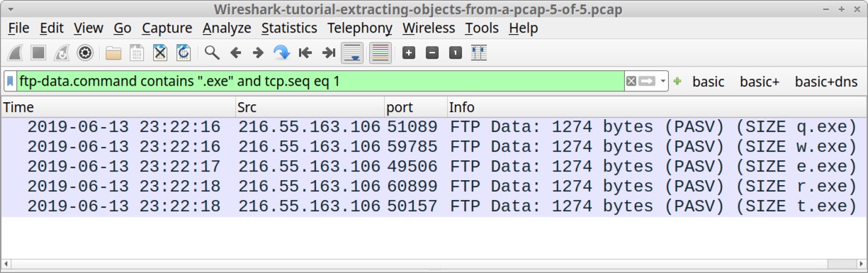The width and height of the screenshot is (868, 273).
Task: Click port value 60899
Action: [412, 186]
